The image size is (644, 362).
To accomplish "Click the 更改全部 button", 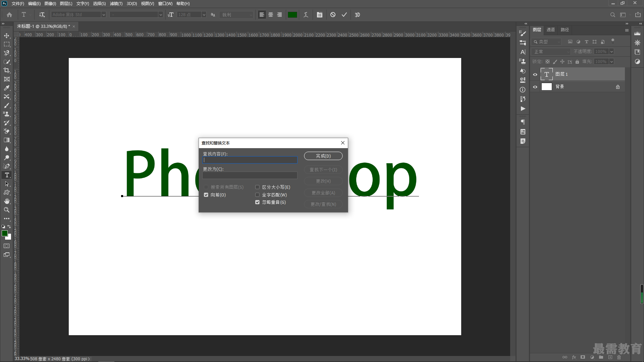I will tap(323, 193).
